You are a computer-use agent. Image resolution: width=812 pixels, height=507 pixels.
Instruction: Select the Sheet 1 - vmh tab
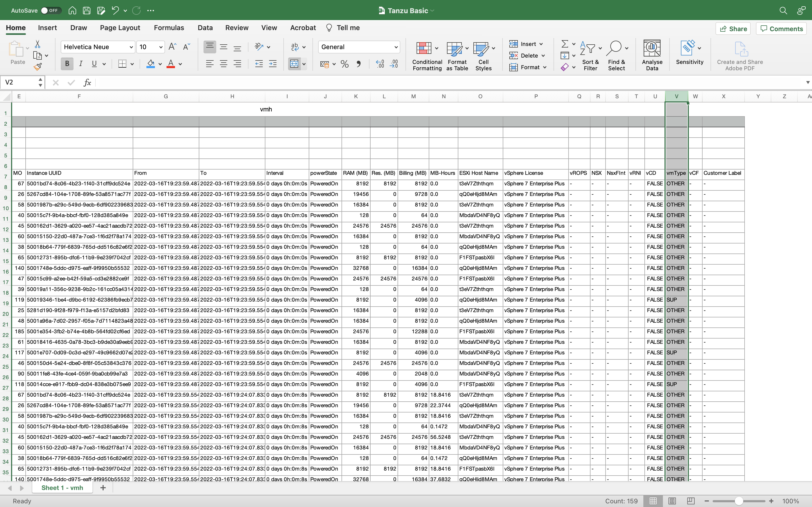click(62, 487)
